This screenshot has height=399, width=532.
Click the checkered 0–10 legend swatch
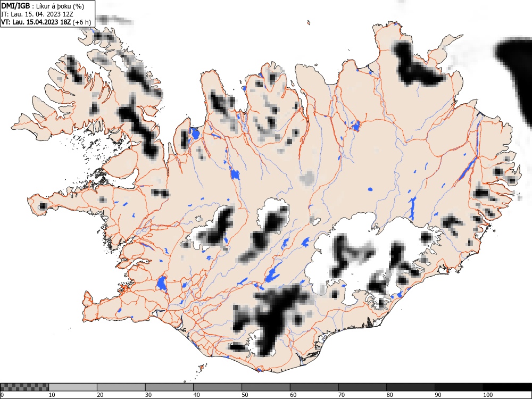(x=24, y=387)
